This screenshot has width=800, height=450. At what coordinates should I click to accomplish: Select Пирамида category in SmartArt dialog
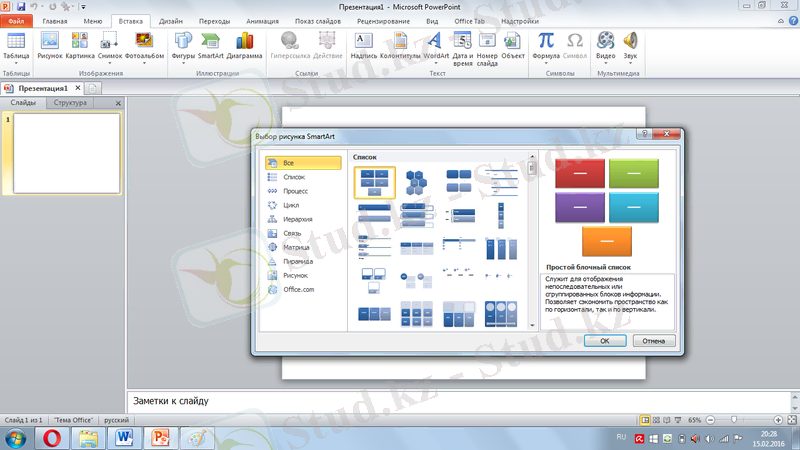(303, 261)
